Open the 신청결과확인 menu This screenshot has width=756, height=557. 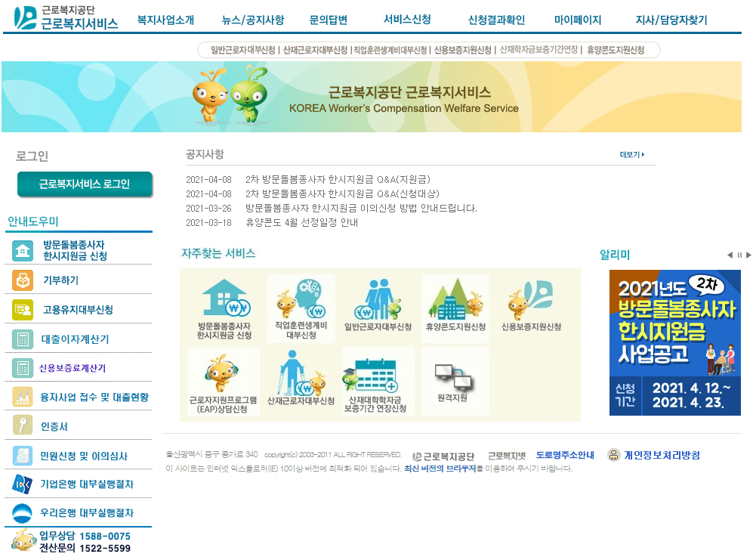pyautogui.click(x=497, y=20)
